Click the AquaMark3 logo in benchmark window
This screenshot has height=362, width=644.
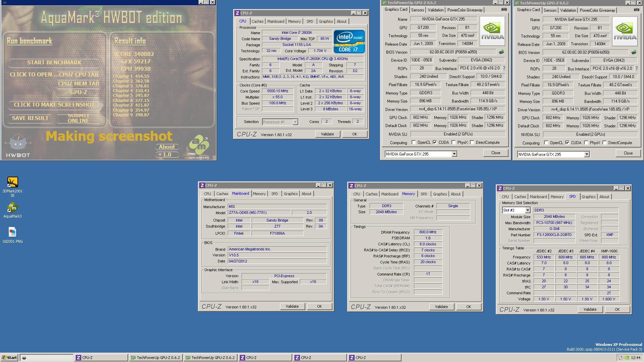(x=199, y=147)
